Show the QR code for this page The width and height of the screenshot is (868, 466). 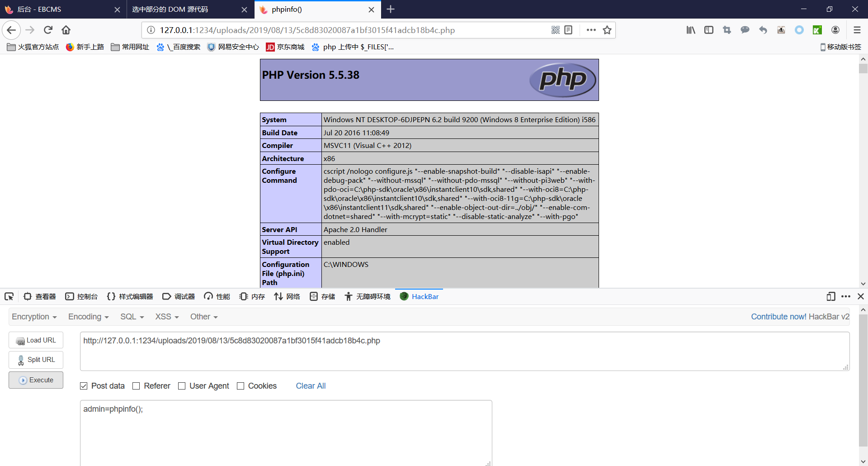coord(556,30)
